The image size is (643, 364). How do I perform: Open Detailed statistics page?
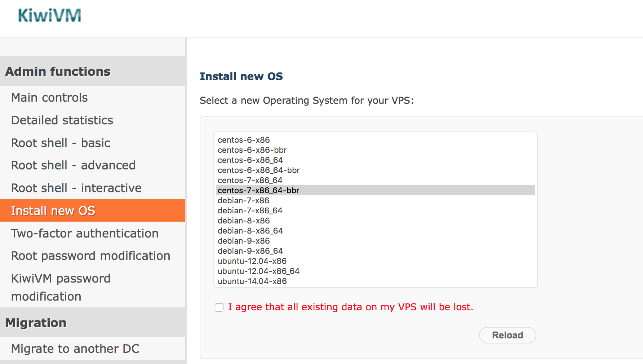coord(62,120)
